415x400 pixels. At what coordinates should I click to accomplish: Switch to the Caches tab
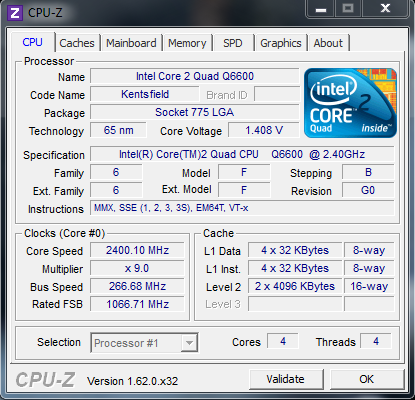77,43
